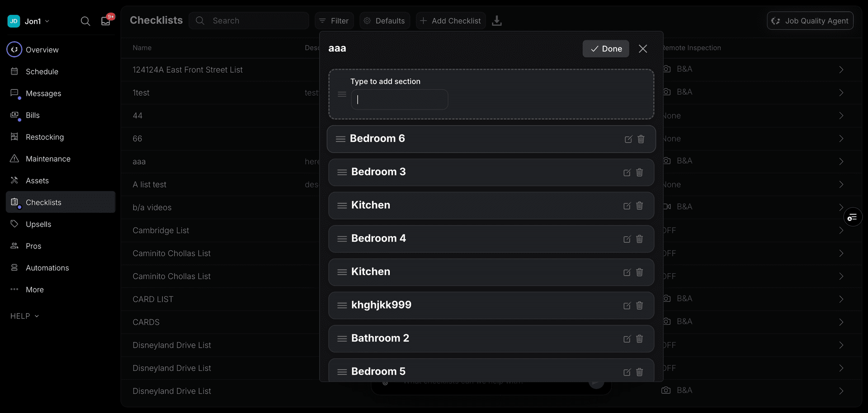
Task: Edit the Bedroom 3 section name
Action: click(x=627, y=173)
